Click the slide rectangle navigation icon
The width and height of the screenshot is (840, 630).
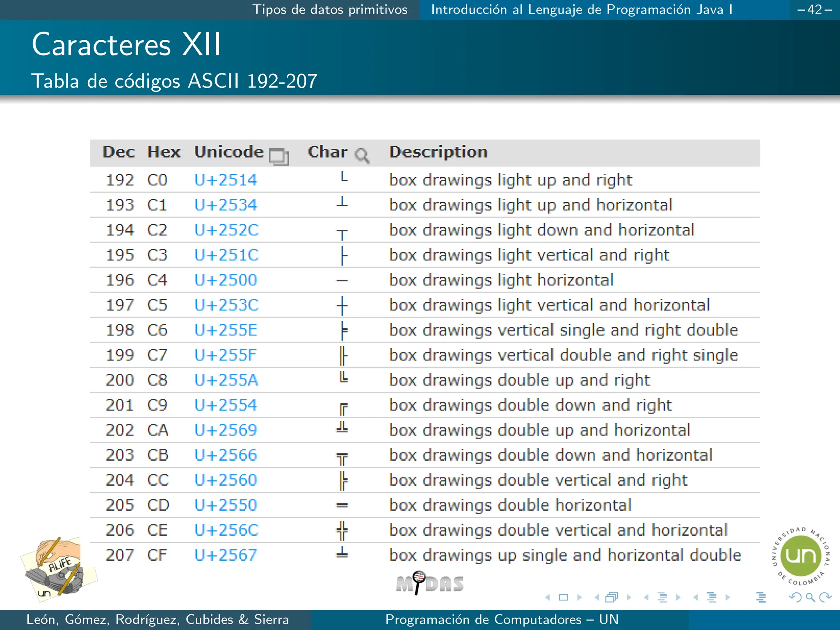pyautogui.click(x=564, y=598)
